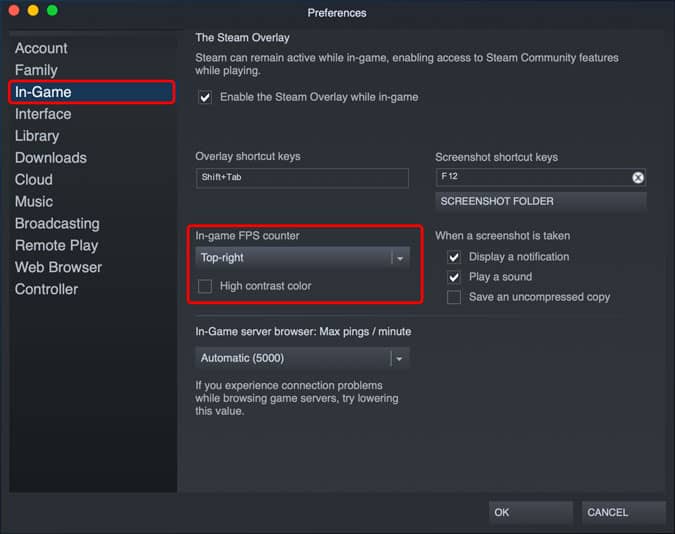
Task: Toggle Enable the Steam Overlay while in-game
Action: tap(205, 97)
